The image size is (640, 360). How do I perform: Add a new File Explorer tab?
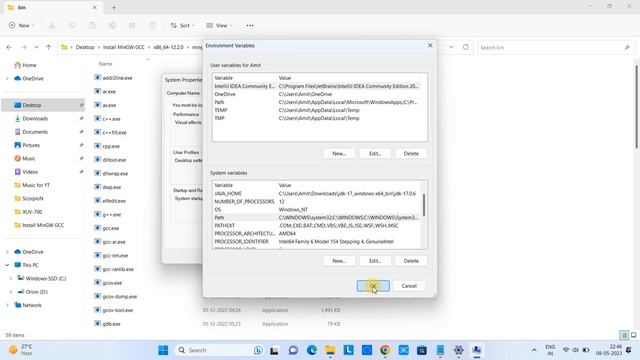pos(114,7)
